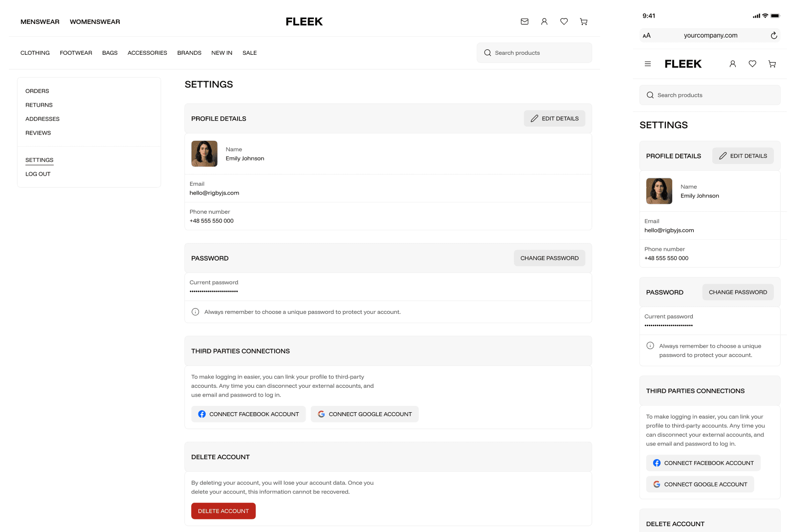Image resolution: width=792 pixels, height=532 pixels.
Task: Click Emily Johnson's profile photo on desktop
Action: (204, 154)
